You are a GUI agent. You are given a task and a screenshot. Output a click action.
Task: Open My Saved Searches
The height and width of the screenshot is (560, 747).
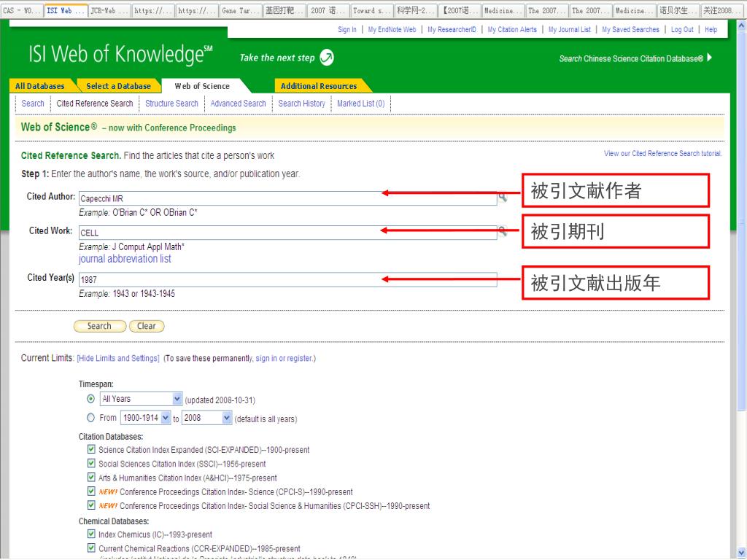(x=631, y=29)
